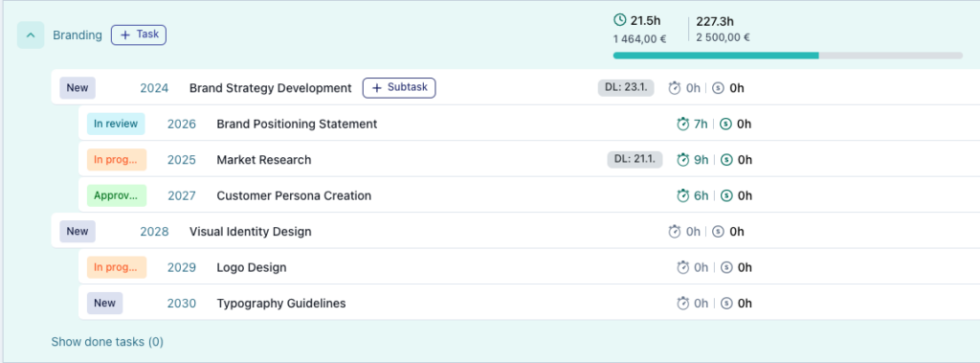
Task: Click billable dollar icon on Brand Positioning Statement
Action: pos(726,124)
